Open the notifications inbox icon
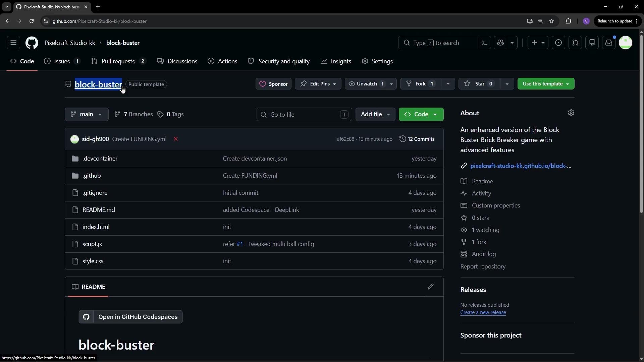Viewport: 644px width, 362px height. coord(609,43)
